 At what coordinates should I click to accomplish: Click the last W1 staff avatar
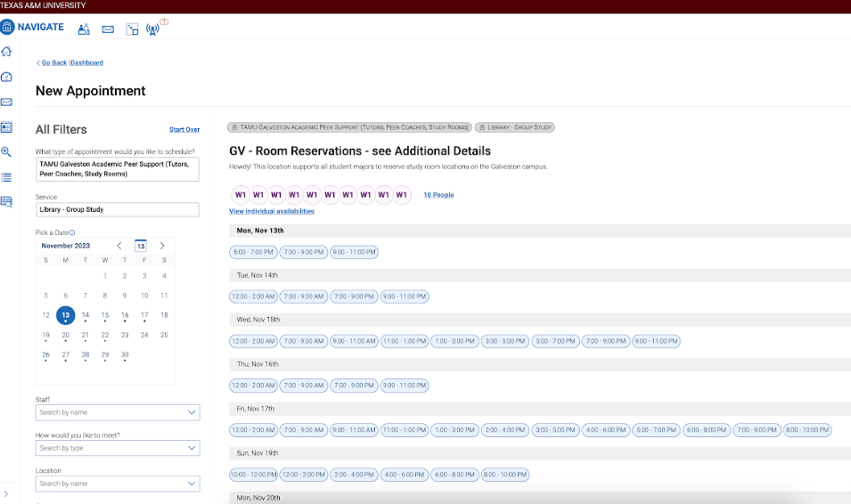pos(401,195)
